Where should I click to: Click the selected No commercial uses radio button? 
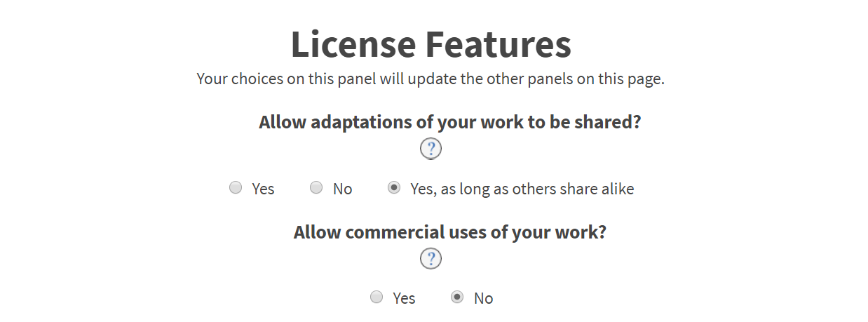coord(457,297)
